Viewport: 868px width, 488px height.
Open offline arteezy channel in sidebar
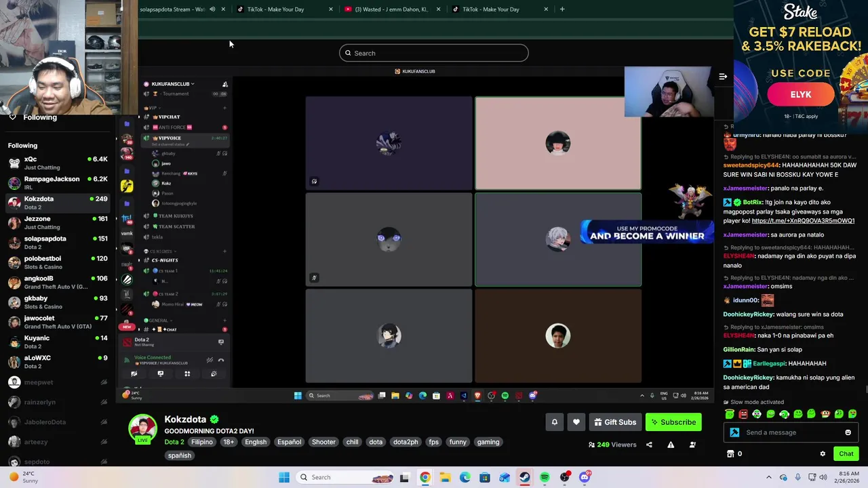57,442
